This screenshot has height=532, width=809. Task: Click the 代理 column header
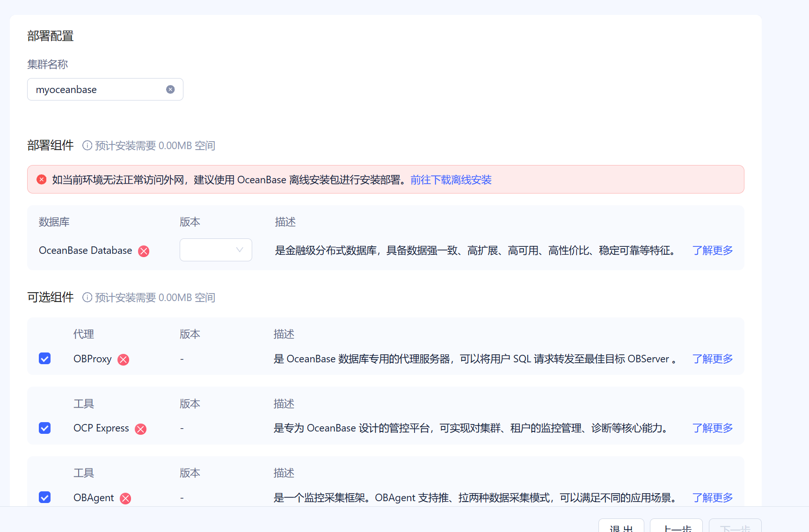click(x=84, y=334)
